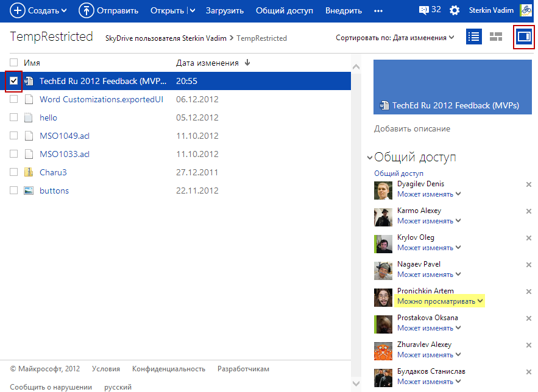Remove Karmo Alexey from sharing

click(529, 211)
